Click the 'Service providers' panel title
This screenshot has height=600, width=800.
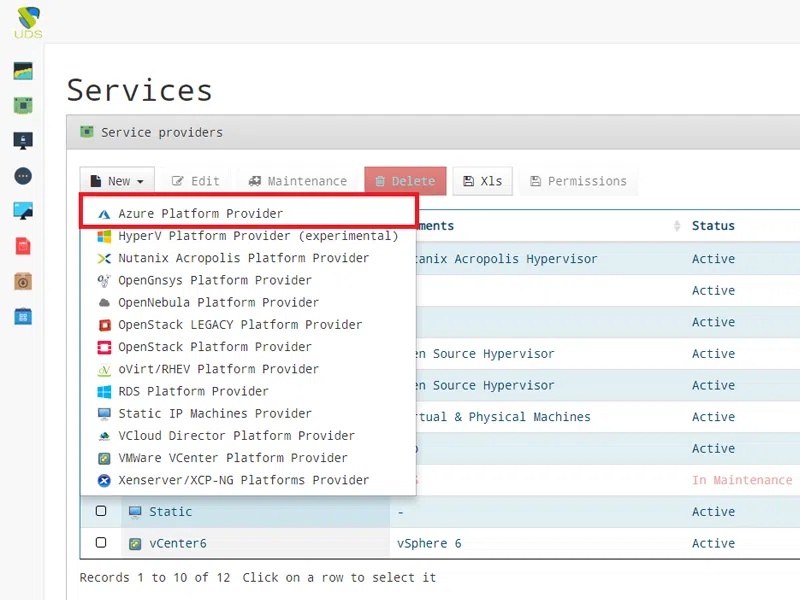162,133
